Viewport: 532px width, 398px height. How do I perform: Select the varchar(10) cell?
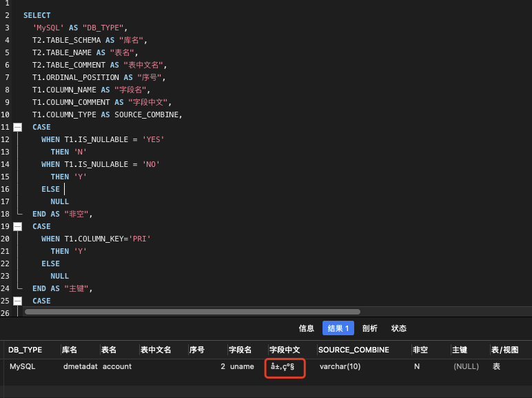[x=340, y=366]
